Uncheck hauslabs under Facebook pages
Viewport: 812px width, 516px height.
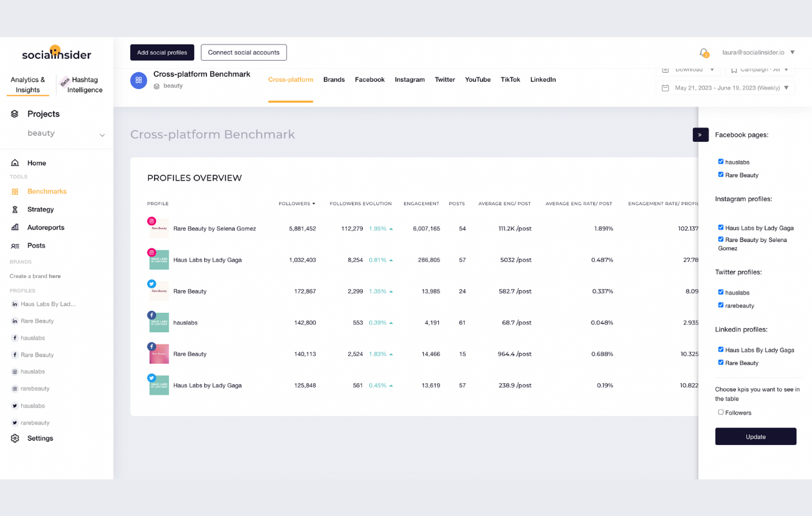[720, 162]
